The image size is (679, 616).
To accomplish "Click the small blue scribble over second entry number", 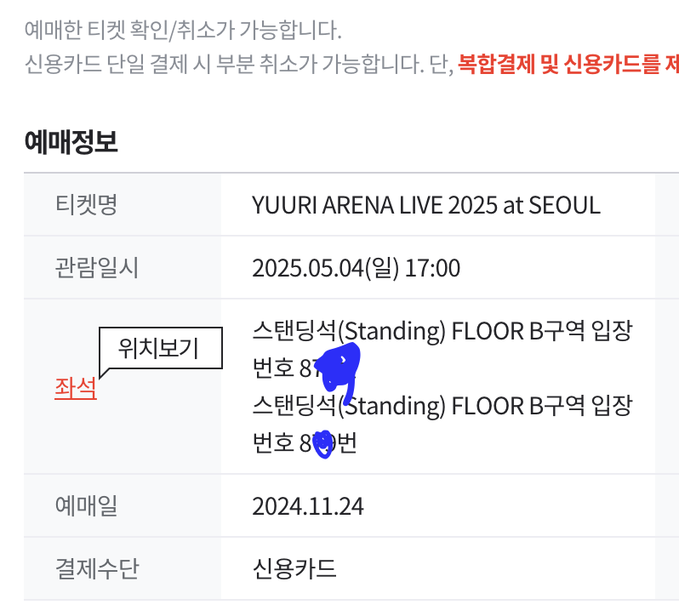I will point(323,444).
